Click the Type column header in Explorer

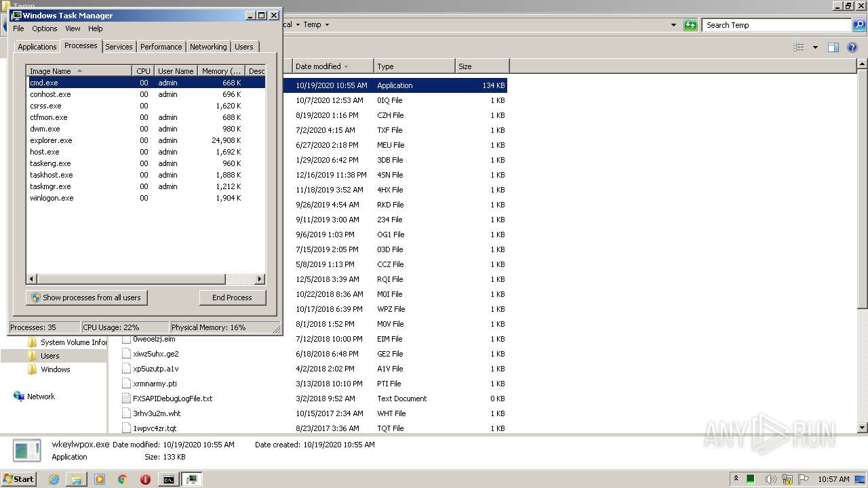click(414, 66)
